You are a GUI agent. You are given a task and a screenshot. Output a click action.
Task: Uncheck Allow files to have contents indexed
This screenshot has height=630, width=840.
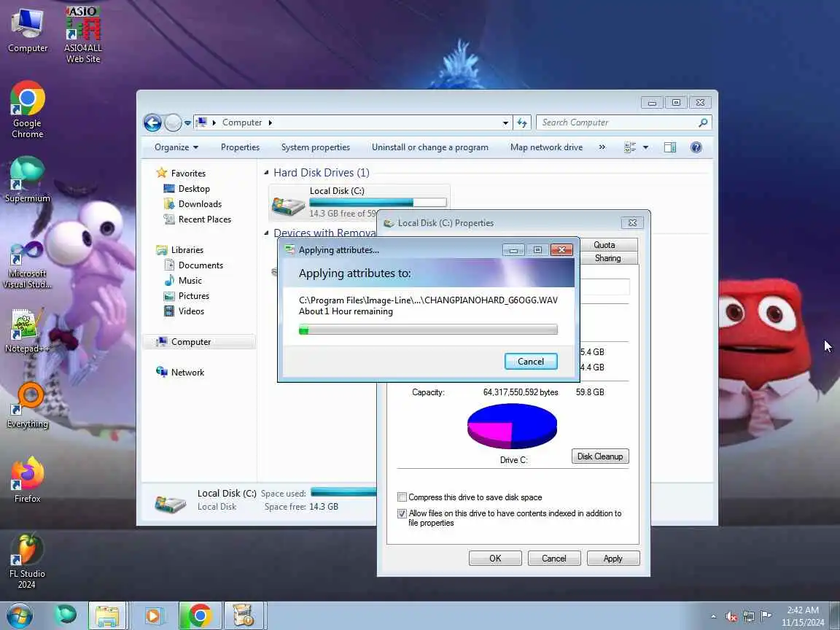pyautogui.click(x=402, y=513)
